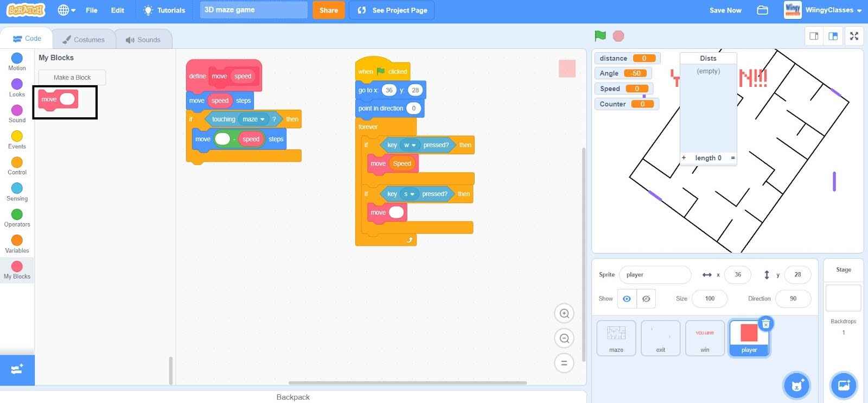868x403 pixels.
Task: Click the green flag to start project
Action: click(x=600, y=36)
